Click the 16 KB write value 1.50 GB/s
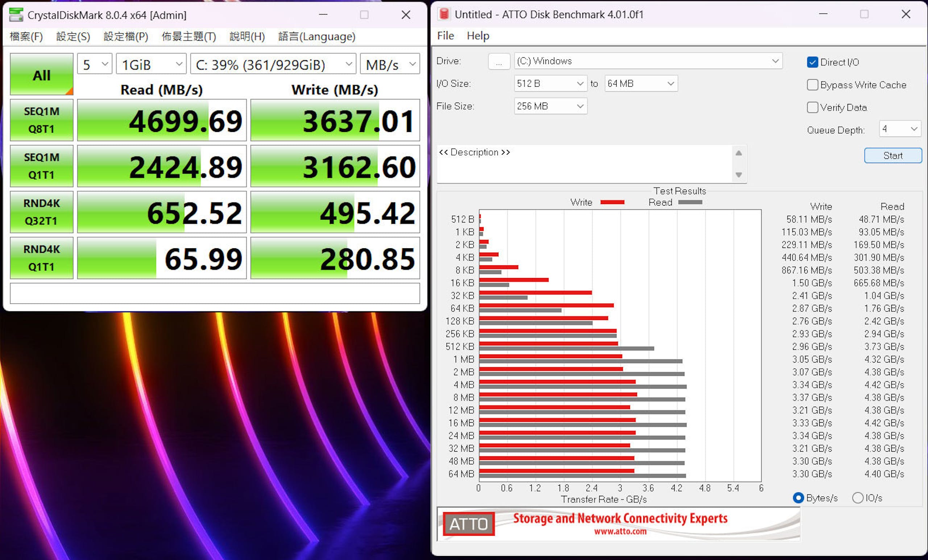Screen dimensions: 928x560 click(x=812, y=283)
